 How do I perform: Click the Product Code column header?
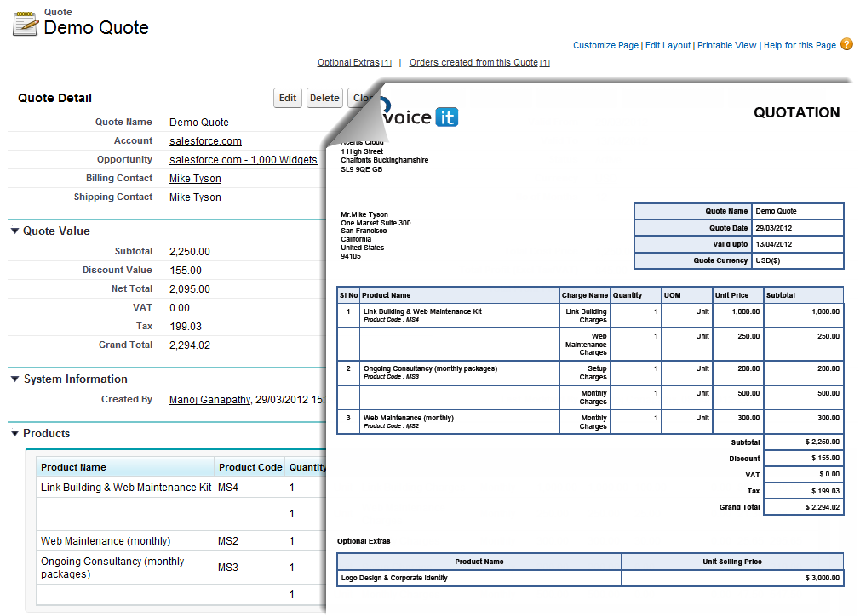click(x=250, y=467)
